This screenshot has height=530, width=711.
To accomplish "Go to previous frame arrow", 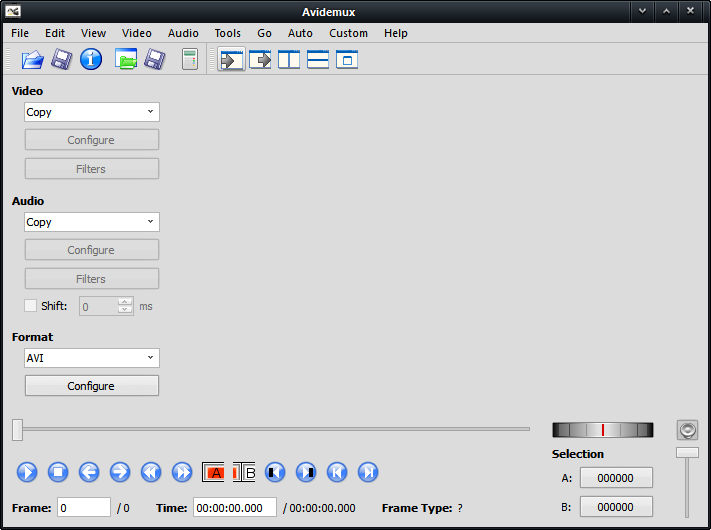I will coord(89,472).
